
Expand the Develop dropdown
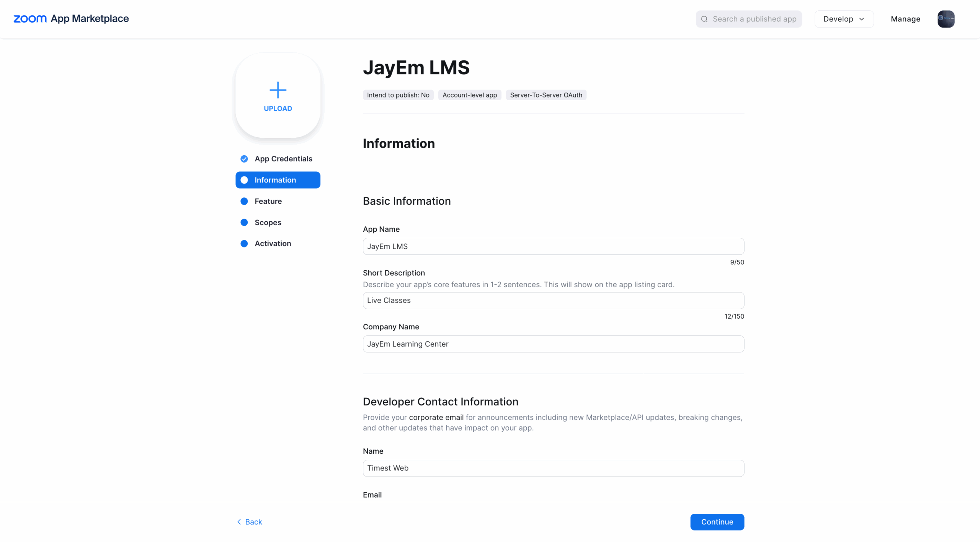pyautogui.click(x=843, y=19)
